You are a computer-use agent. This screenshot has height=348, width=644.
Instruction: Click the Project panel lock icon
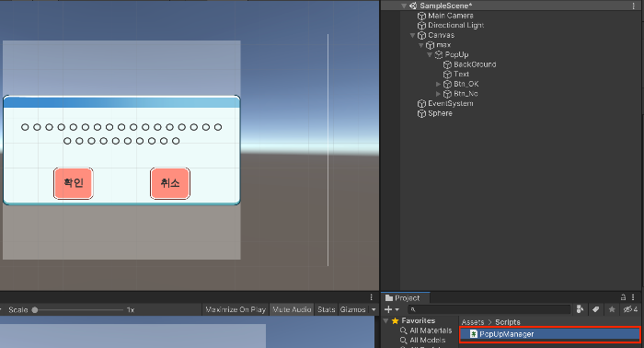[x=623, y=297]
